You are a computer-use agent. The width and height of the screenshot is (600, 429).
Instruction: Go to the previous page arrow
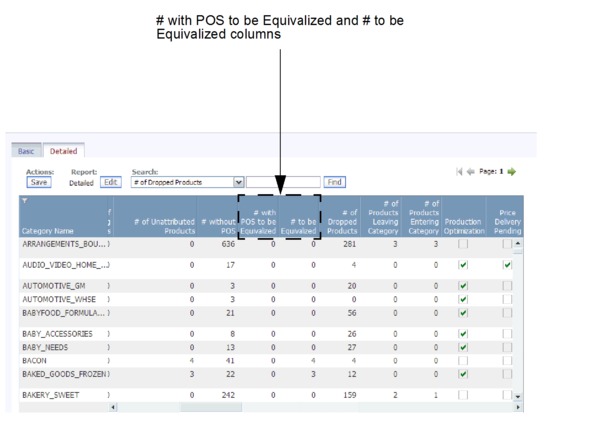471,172
